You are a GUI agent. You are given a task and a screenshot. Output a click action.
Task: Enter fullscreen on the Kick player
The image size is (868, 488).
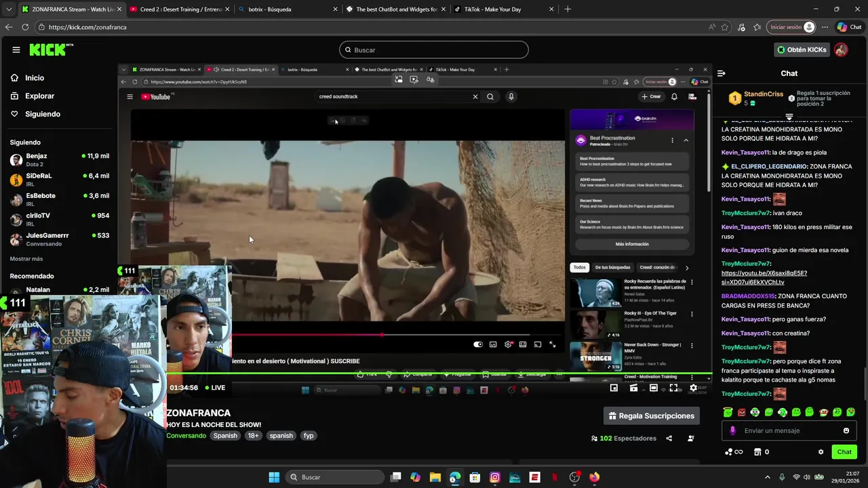point(673,388)
